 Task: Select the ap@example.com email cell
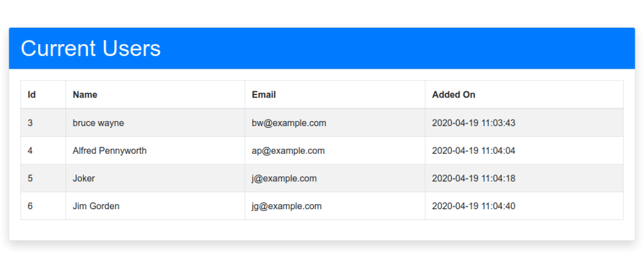click(288, 151)
